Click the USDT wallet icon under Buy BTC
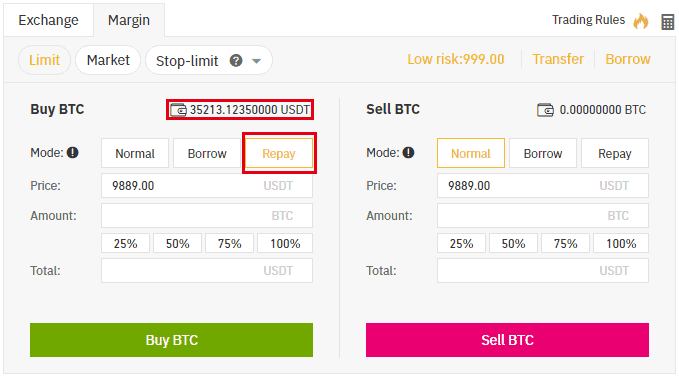 (x=178, y=110)
